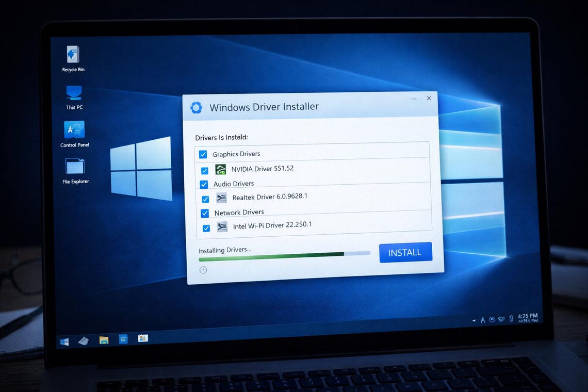Screen dimensions: 588x392
Task: Click the Graphics Drivers category label
Action: pos(236,154)
